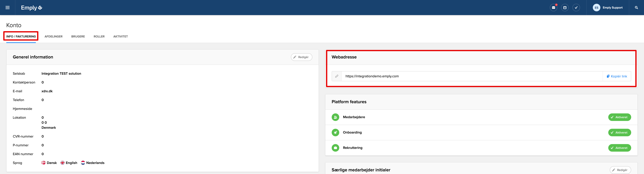The image size is (644, 174).
Task: Edit Generel information with Redigér
Action: (301, 57)
